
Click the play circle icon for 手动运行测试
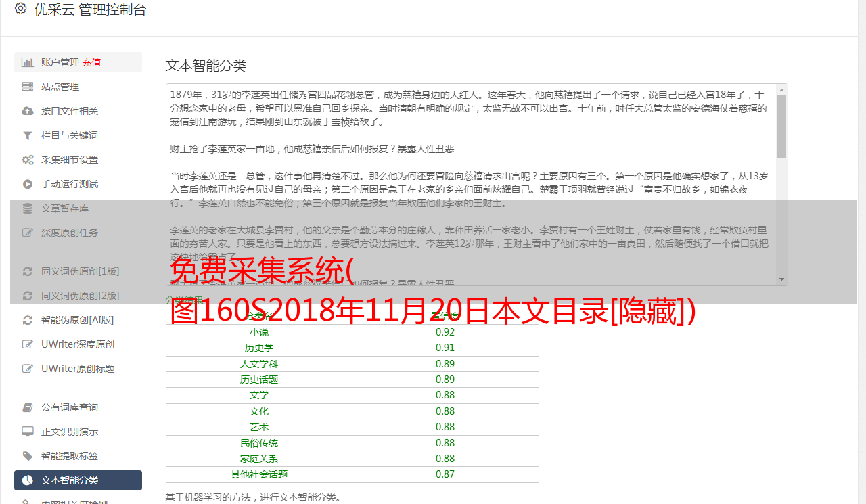click(28, 184)
